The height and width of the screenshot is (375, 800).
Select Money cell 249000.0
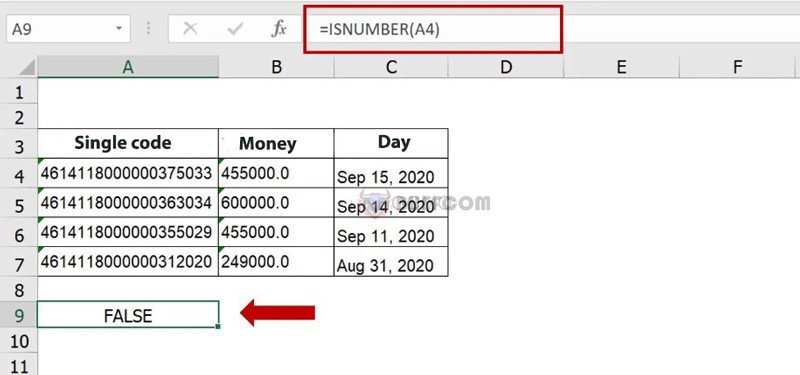[x=276, y=262]
